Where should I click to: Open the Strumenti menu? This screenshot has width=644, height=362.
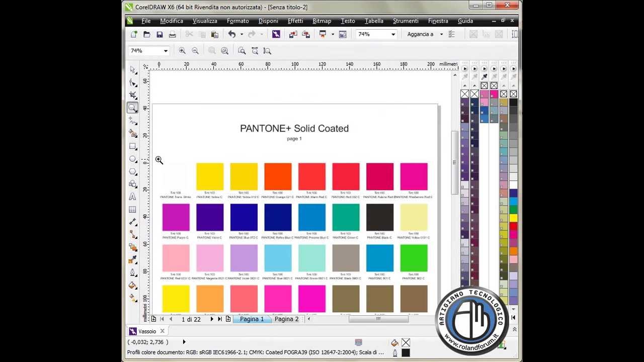click(x=406, y=21)
